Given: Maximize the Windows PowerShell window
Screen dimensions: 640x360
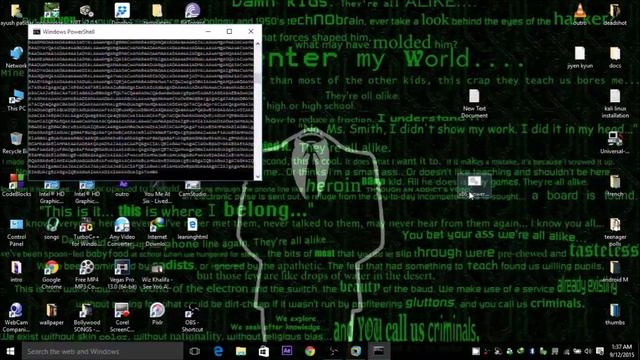Looking at the screenshot, I should pyautogui.click(x=229, y=31).
